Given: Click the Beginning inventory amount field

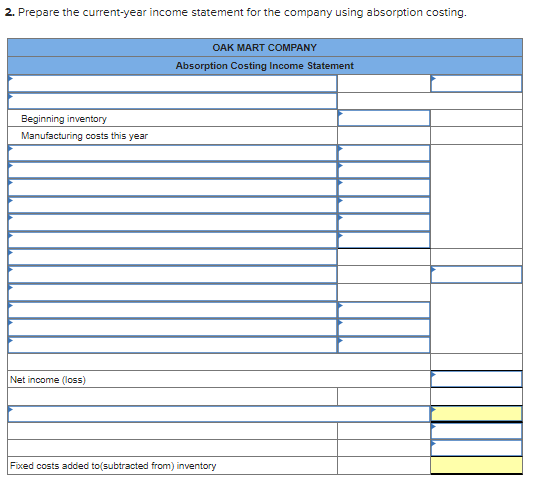Looking at the screenshot, I should coord(384,118).
